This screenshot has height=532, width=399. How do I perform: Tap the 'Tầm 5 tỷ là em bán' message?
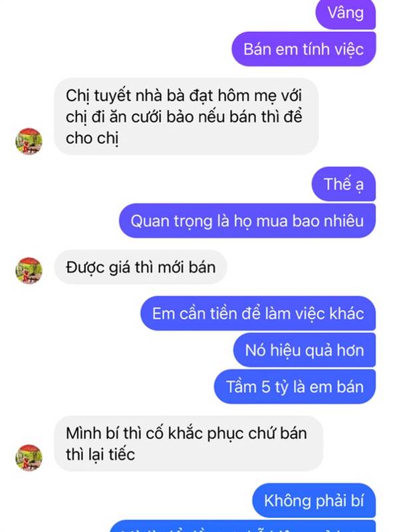tap(295, 387)
